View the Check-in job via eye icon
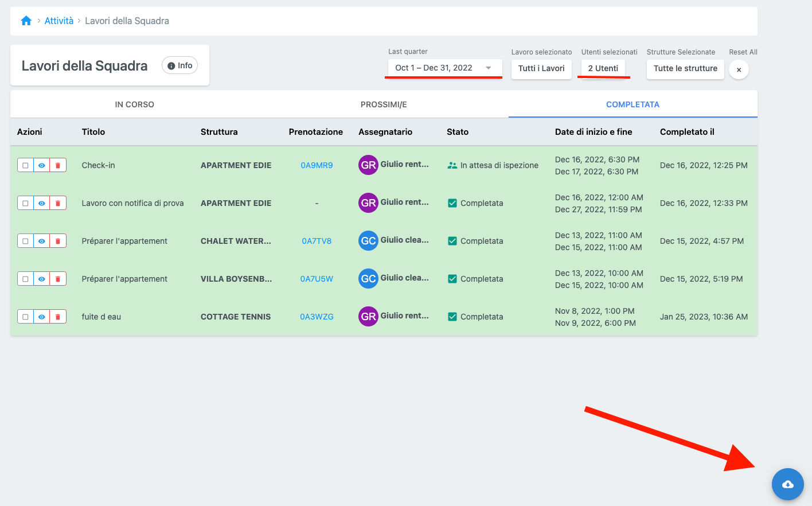 (x=41, y=165)
